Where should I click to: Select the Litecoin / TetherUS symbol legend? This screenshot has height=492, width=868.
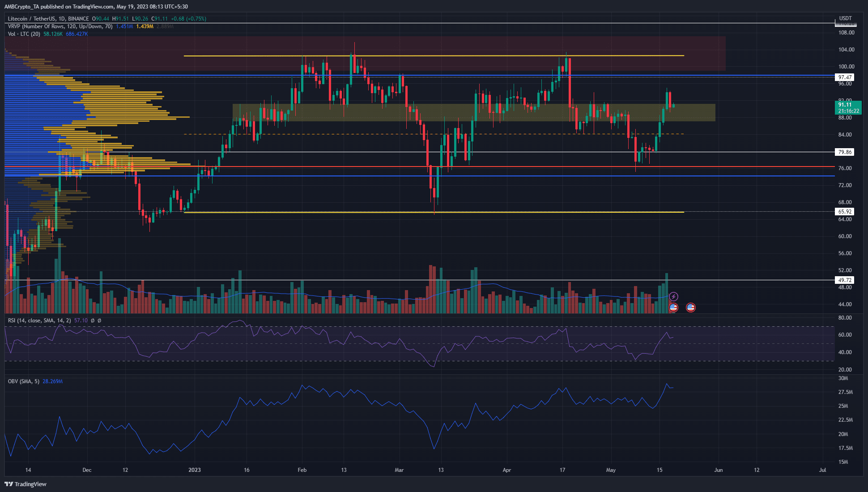pyautogui.click(x=48, y=19)
